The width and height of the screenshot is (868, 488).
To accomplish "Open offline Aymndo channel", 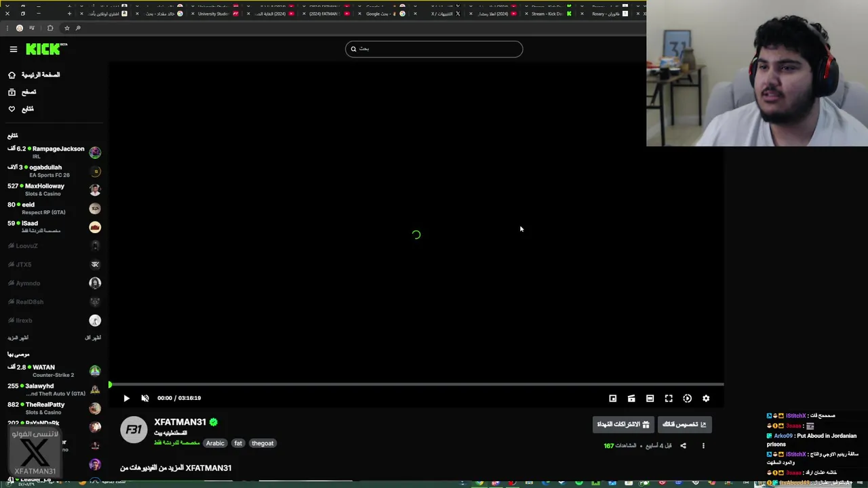I will tap(54, 283).
